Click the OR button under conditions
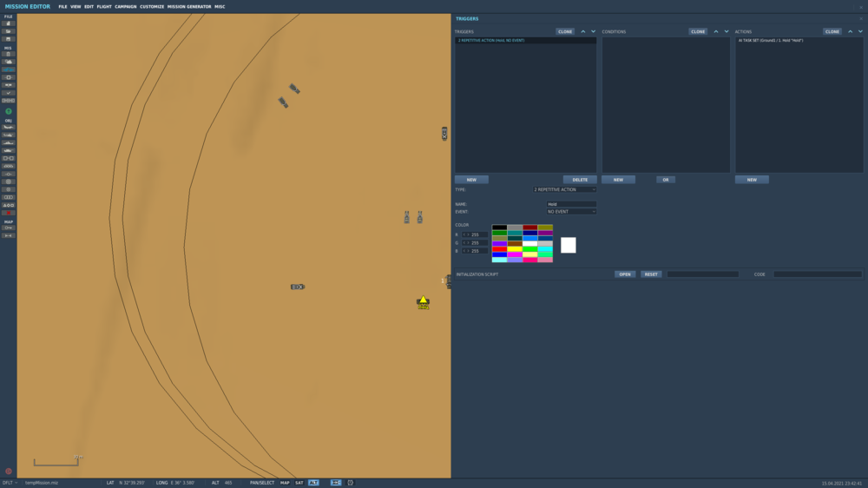This screenshot has height=488, width=868. (666, 180)
